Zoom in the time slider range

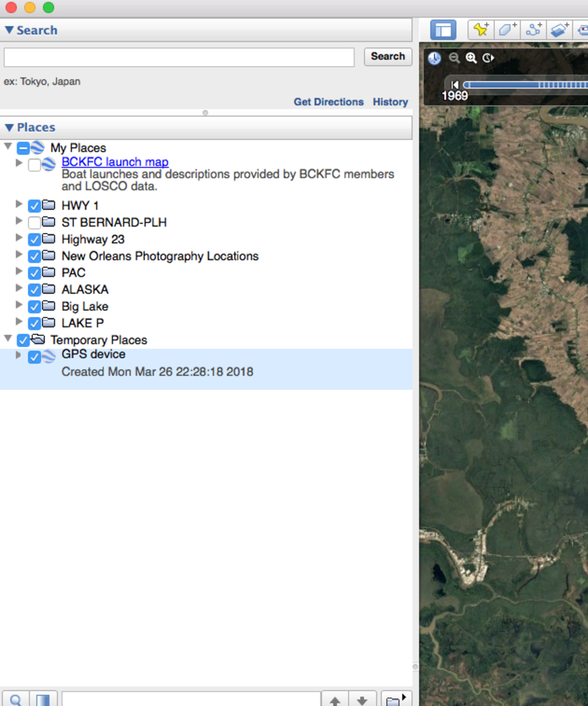pyautogui.click(x=471, y=58)
